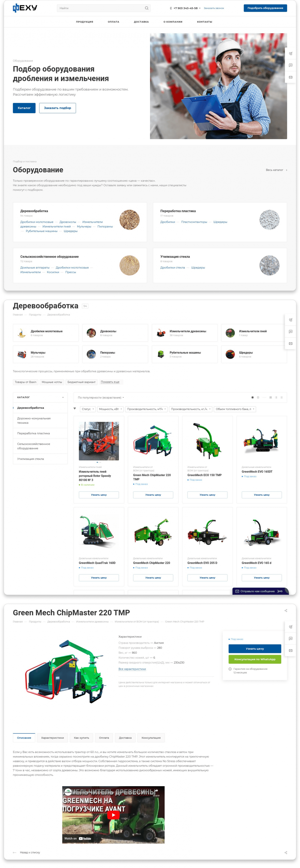Open the chat icon on the ChipMaster product page
300x868 pixels.
pos(291,638)
